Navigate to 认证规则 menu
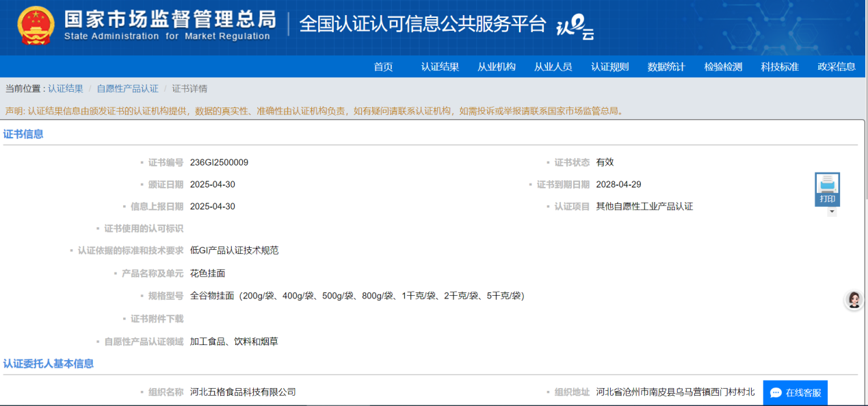 (x=609, y=67)
